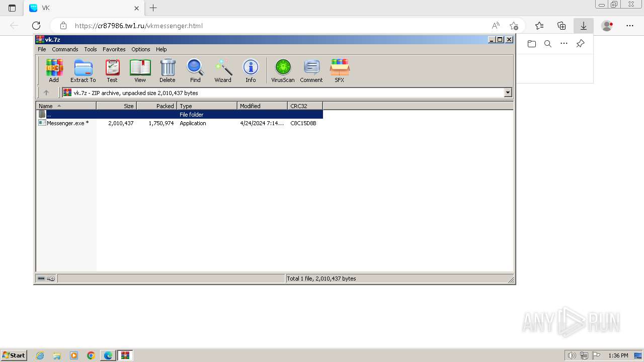Go back in the browser
The image size is (644, 362).
point(14,26)
